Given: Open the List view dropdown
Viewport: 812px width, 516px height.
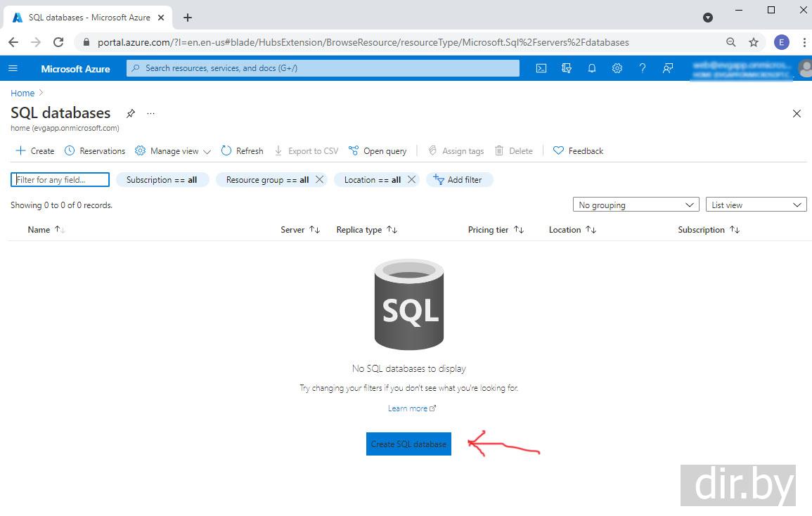Looking at the screenshot, I should click(755, 205).
